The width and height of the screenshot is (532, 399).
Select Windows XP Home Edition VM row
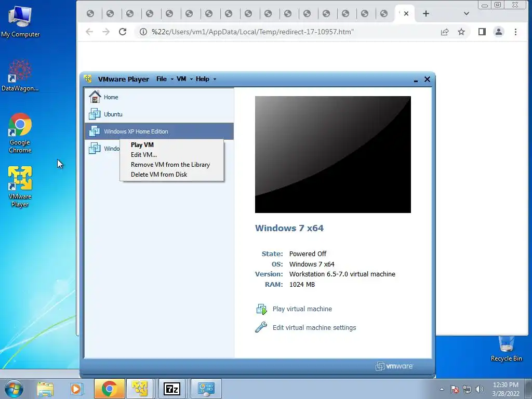click(159, 131)
